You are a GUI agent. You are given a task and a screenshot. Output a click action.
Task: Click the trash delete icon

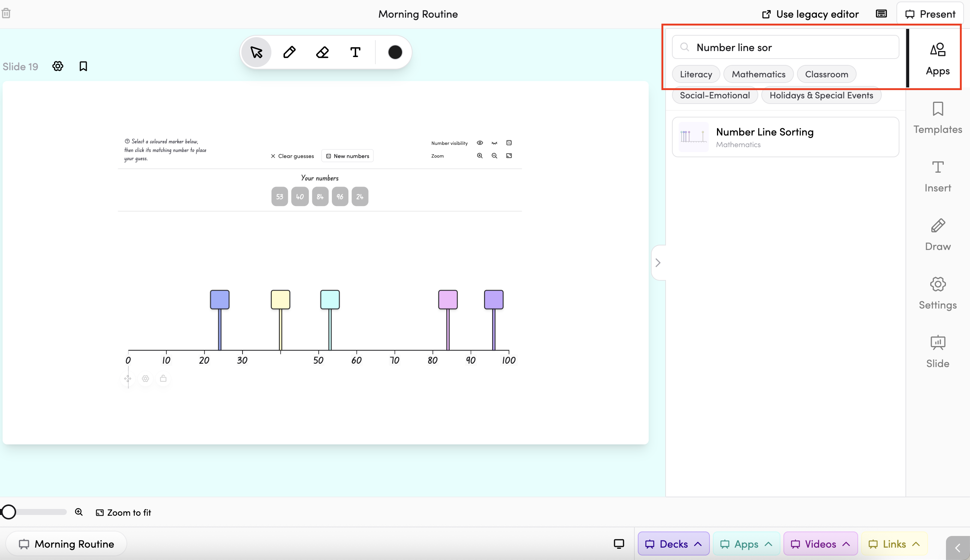pyautogui.click(x=6, y=14)
